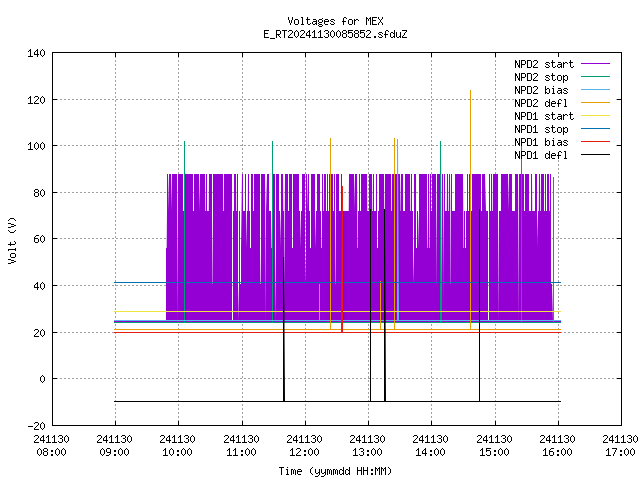Click the black NPD1 defl legend line
Viewport: 640px width, 480px height.
(x=596, y=155)
